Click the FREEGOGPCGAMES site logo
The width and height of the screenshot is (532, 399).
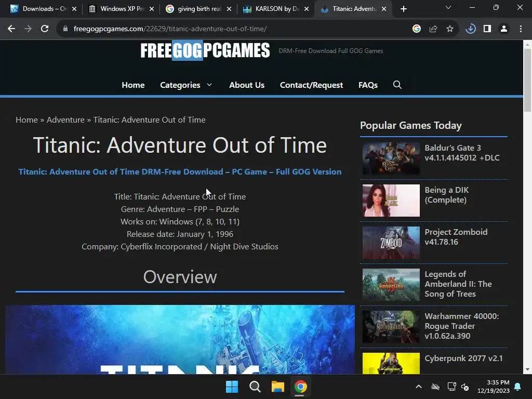tap(205, 50)
